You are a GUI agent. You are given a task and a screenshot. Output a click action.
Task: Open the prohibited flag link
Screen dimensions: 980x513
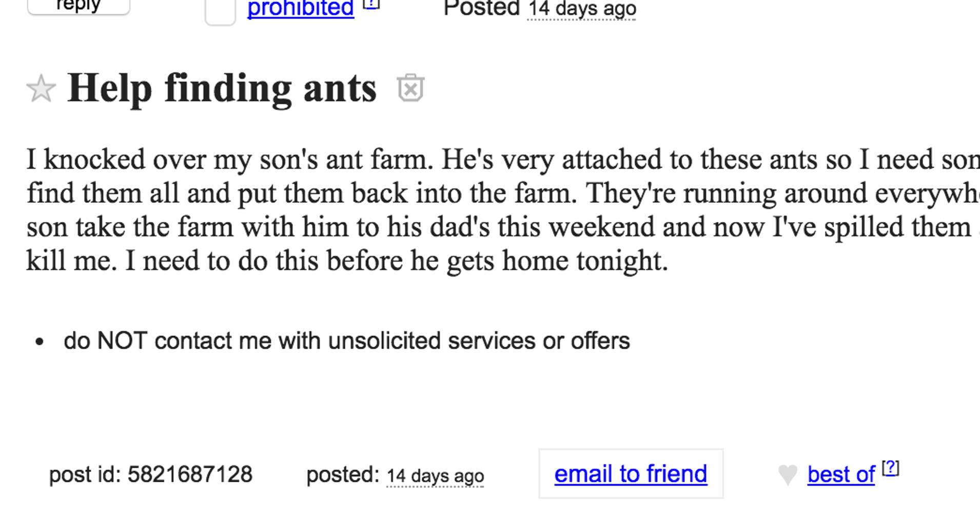[301, 8]
